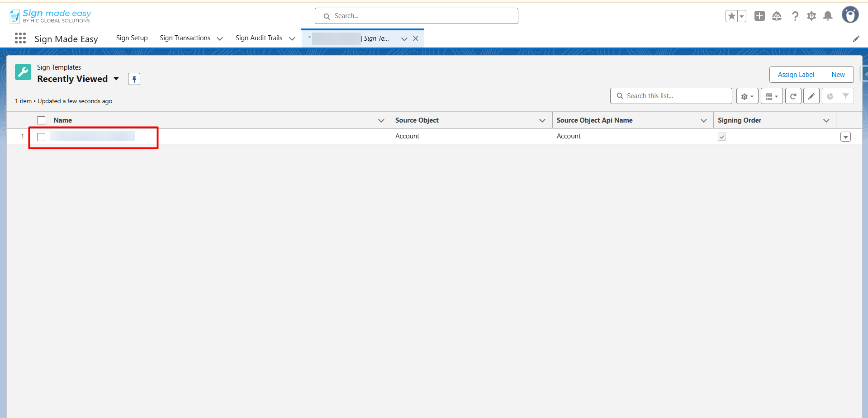Sort by the Name column header
868x418 pixels.
(62, 120)
